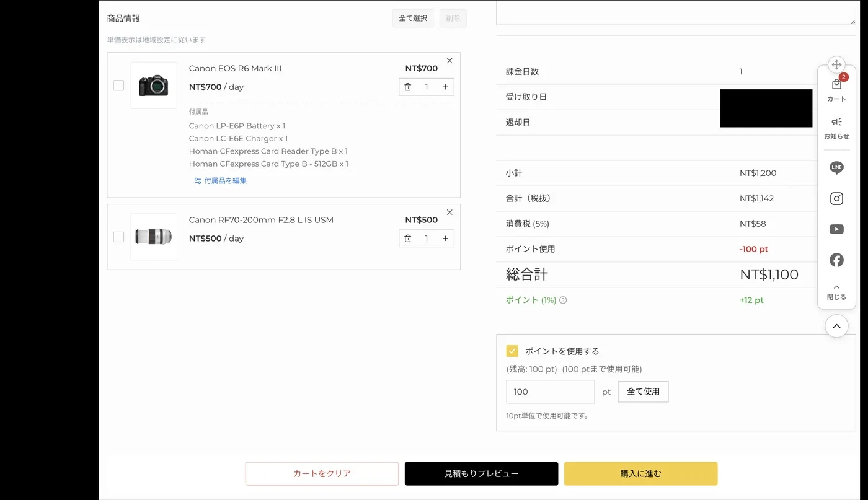Click trash icon for Canon EOS R6 quantity
The image size is (868, 500).
coord(407,87)
